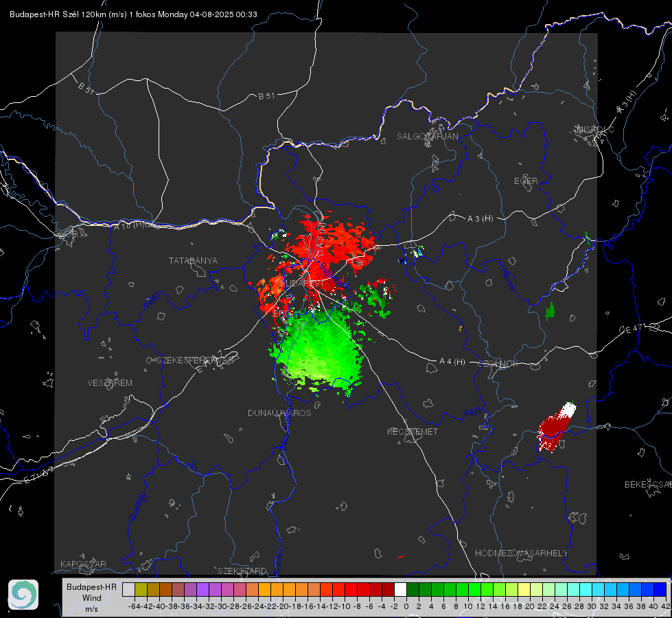Screen dimensions: 672x618
Task: Click the VESZPRÉM city label
Action: [110, 382]
